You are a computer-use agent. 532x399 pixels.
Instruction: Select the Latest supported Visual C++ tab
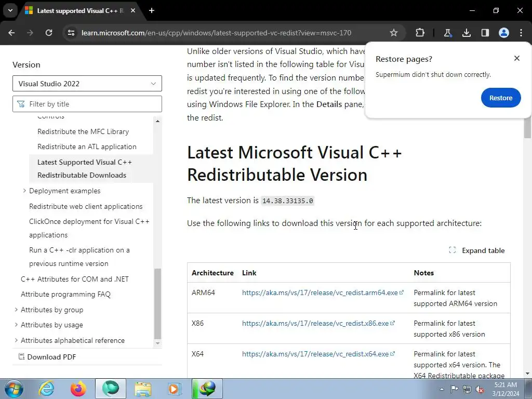coord(81,11)
